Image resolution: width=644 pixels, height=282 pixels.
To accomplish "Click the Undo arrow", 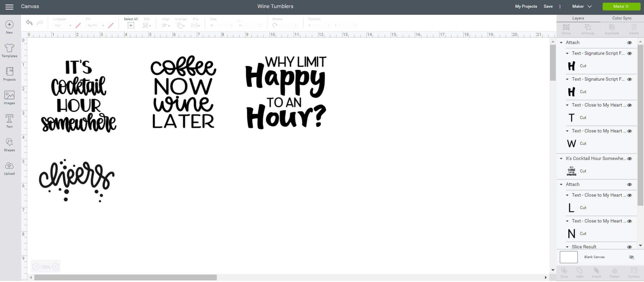I will click(x=29, y=23).
